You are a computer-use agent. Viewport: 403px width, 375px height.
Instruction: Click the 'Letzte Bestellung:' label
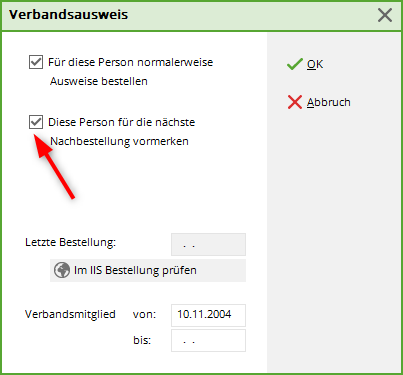(70, 242)
